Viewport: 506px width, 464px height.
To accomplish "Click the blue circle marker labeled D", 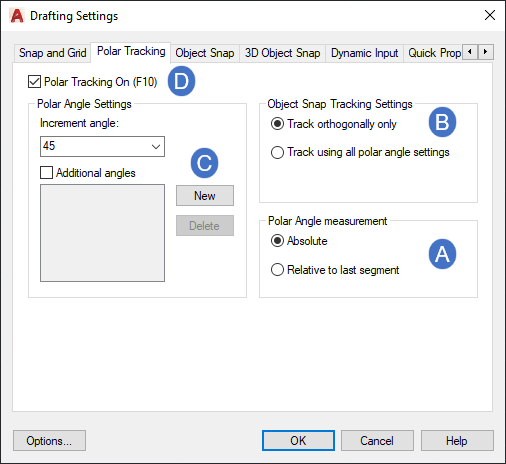I will click(x=181, y=81).
